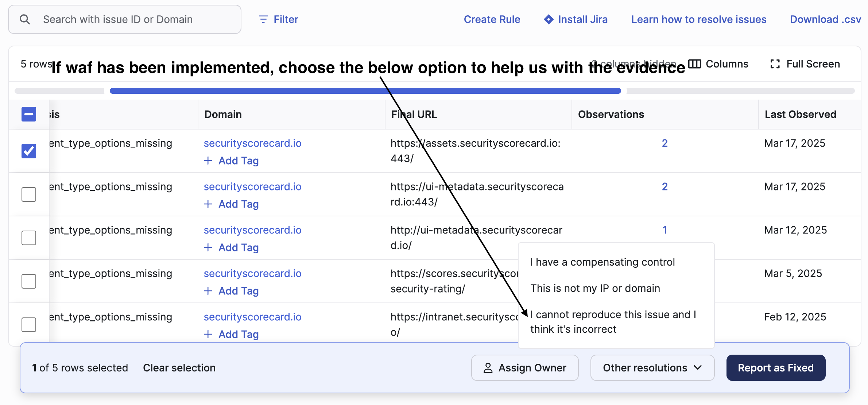Viewport: 868px width, 405px height.
Task: Uncheck the first row's selected checkbox
Action: 29,151
